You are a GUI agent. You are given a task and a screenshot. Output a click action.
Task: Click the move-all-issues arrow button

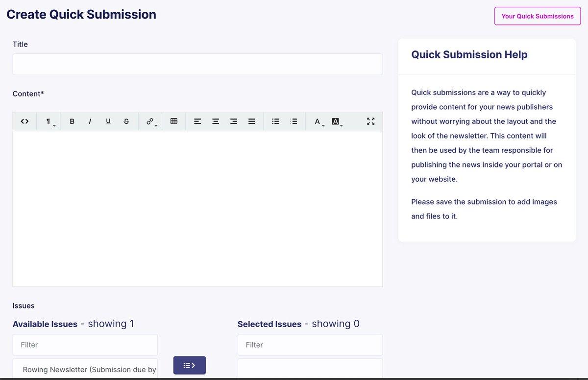click(x=189, y=365)
